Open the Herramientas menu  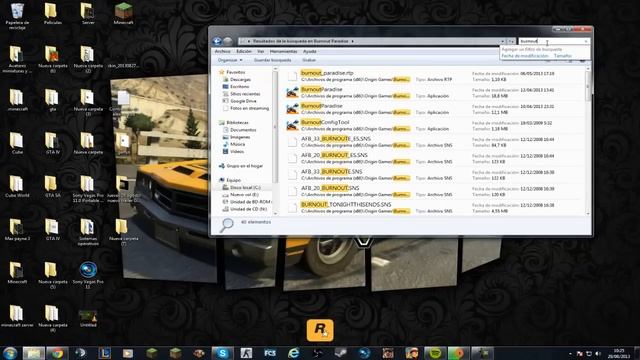click(x=283, y=51)
